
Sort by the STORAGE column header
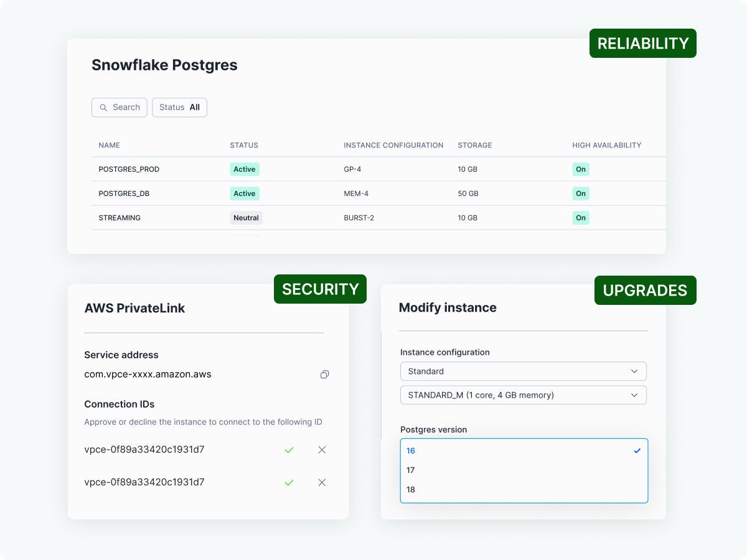474,145
